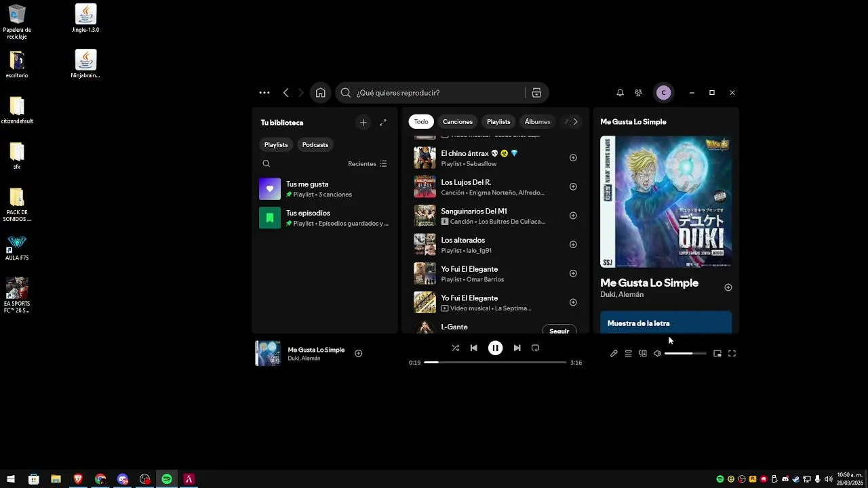
Task: Click the Los alterados thumbnail
Action: [x=425, y=245]
